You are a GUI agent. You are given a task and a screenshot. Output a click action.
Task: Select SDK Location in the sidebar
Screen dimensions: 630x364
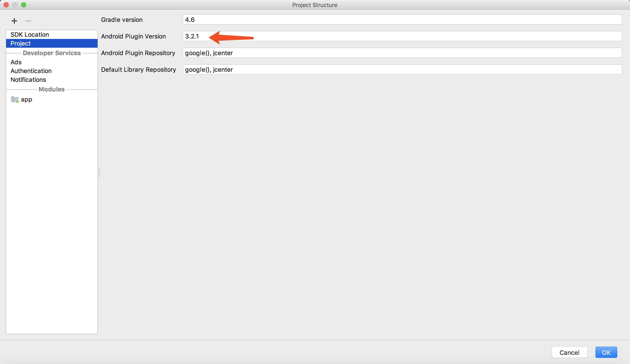point(52,35)
